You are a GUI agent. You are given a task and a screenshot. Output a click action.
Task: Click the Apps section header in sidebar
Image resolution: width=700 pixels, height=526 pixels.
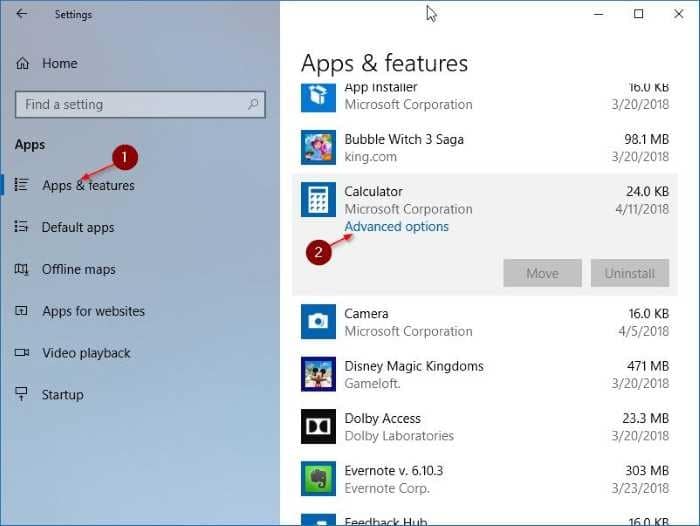pyautogui.click(x=30, y=145)
